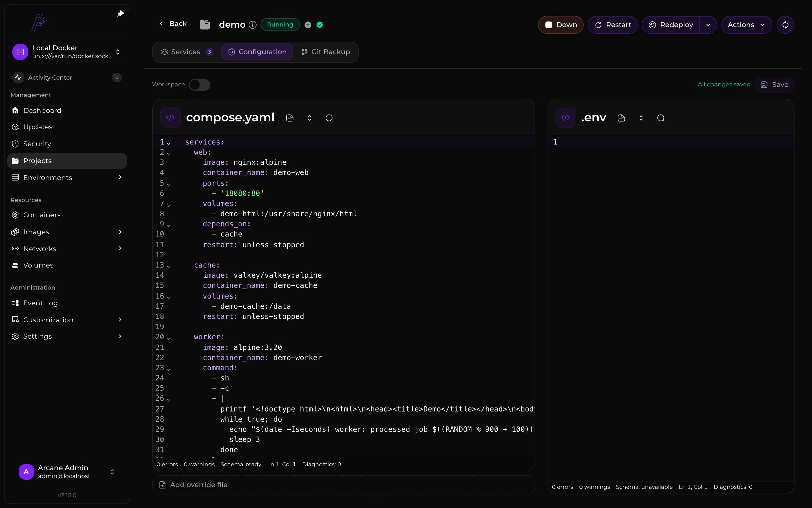This screenshot has width=812, height=508.
Task: Click the Local Docker purple environment icon
Action: (x=20, y=52)
